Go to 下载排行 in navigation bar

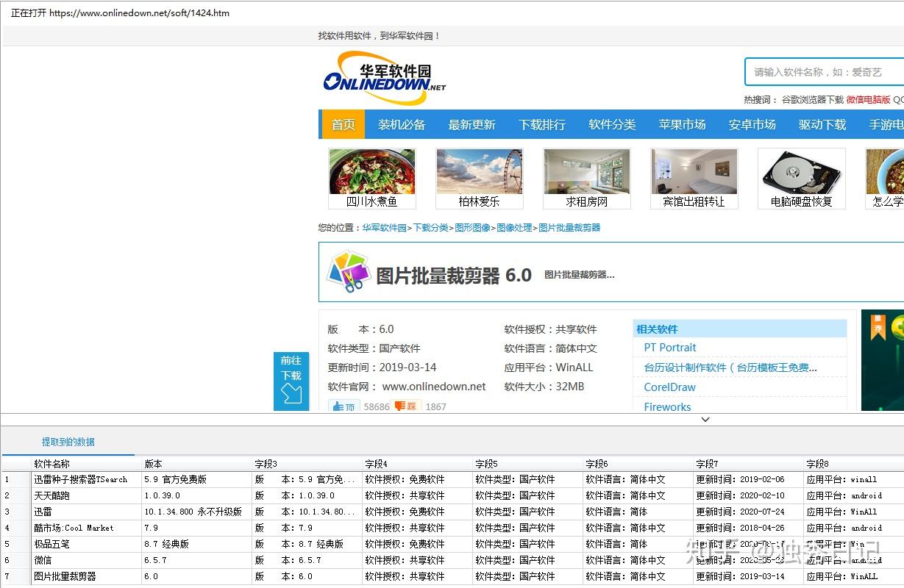tap(542, 125)
